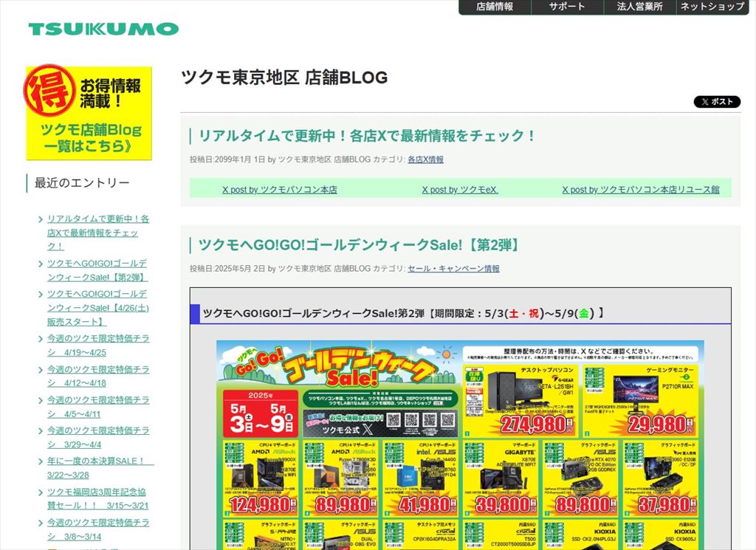Open the セール・キャンペーン情報 category link
756x550 pixels.
tap(453, 269)
